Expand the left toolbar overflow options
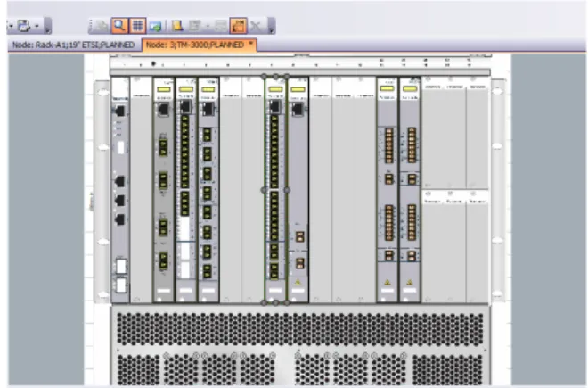 pyautogui.click(x=47, y=26)
